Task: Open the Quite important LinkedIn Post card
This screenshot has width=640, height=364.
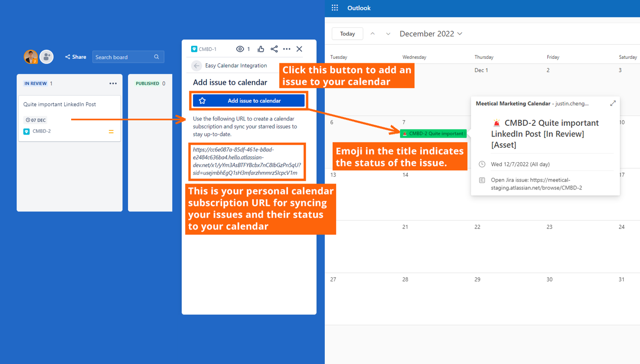Action: 70,118
